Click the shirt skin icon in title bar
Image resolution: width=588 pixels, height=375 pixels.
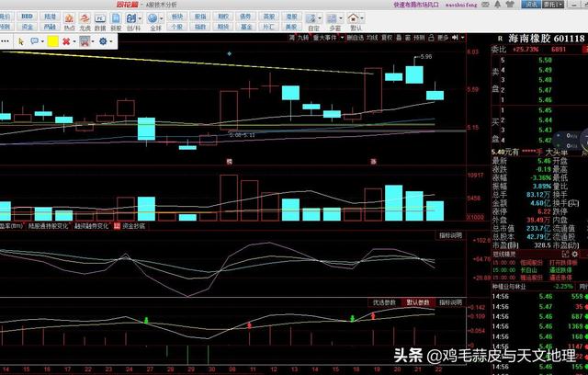510,5
